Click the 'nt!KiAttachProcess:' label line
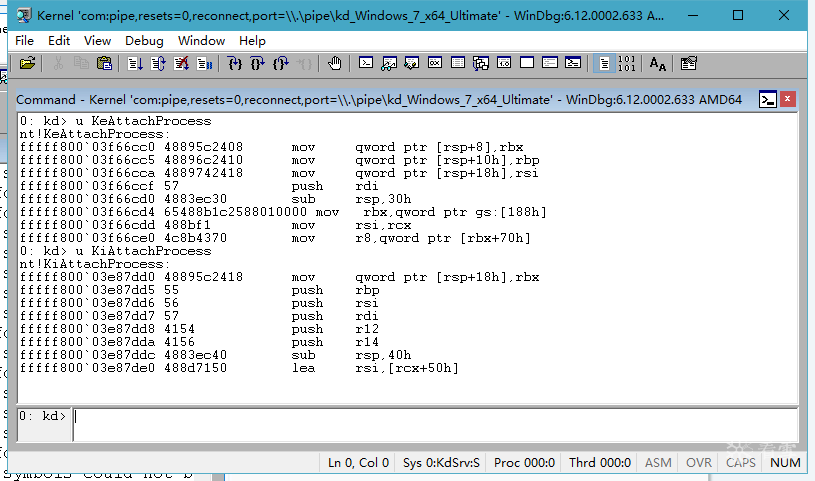 pos(95,264)
